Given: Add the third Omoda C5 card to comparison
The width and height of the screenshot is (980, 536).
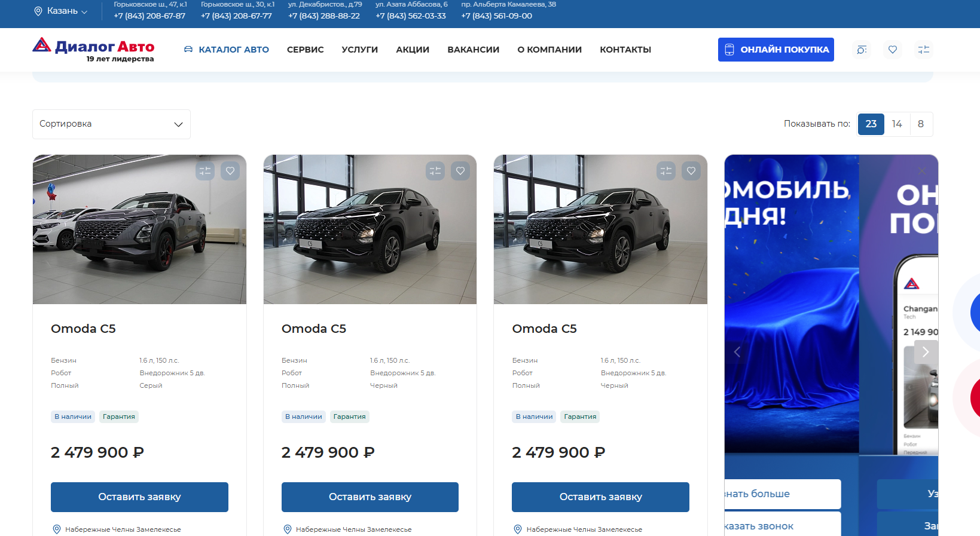Looking at the screenshot, I should (666, 171).
